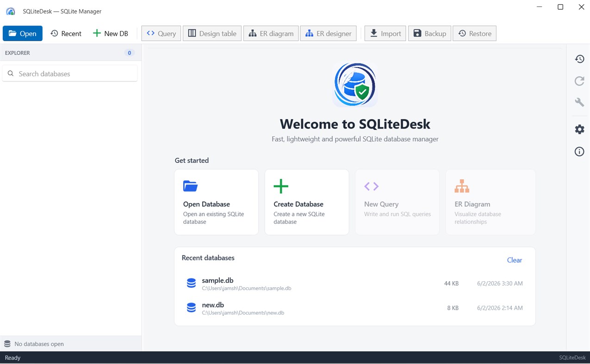Open new.db from recent databases
Viewport: 590px width, 364px height.
tap(354, 308)
